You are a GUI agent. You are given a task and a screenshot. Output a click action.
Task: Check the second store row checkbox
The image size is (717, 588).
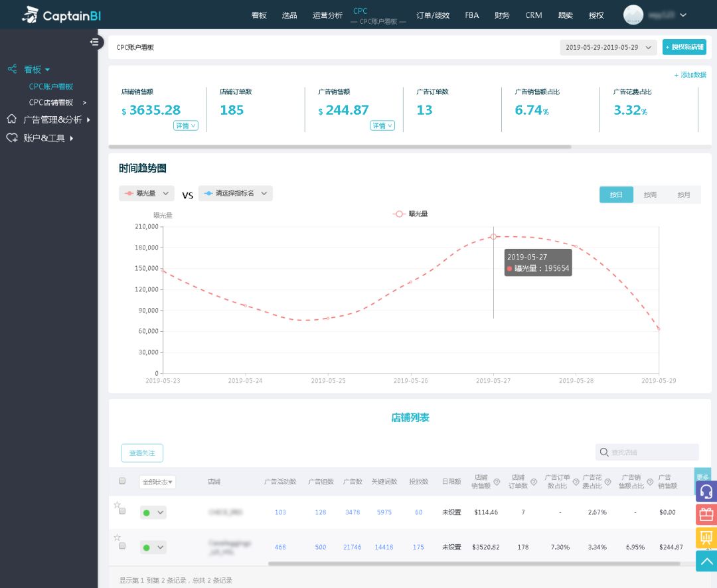(x=122, y=546)
